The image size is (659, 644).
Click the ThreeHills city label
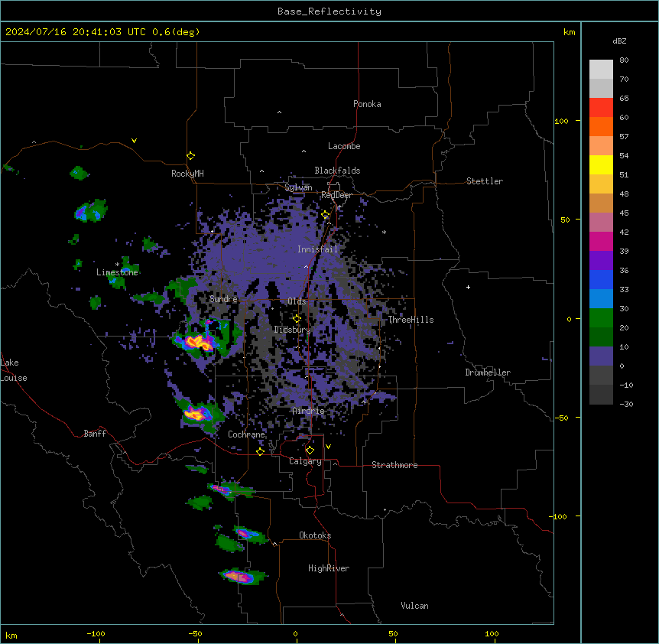[411, 320]
